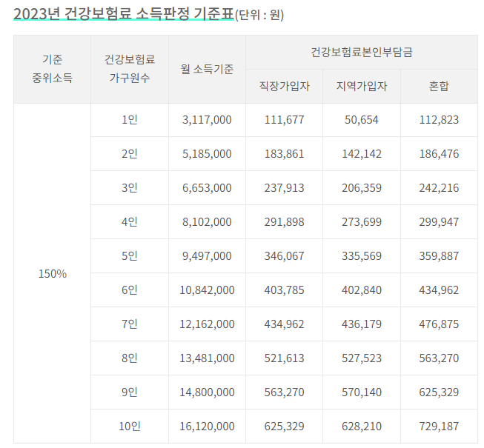Select the 242,216 cell

439,188
